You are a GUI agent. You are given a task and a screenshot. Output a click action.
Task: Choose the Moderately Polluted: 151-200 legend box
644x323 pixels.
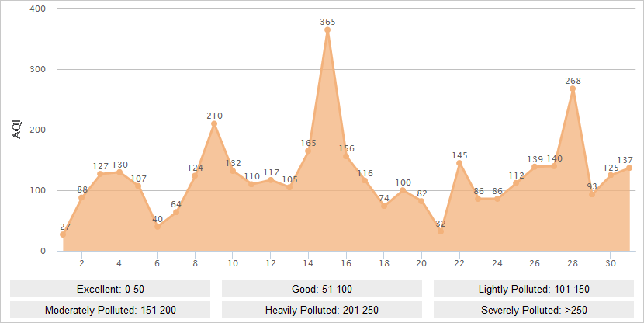[x=110, y=310]
